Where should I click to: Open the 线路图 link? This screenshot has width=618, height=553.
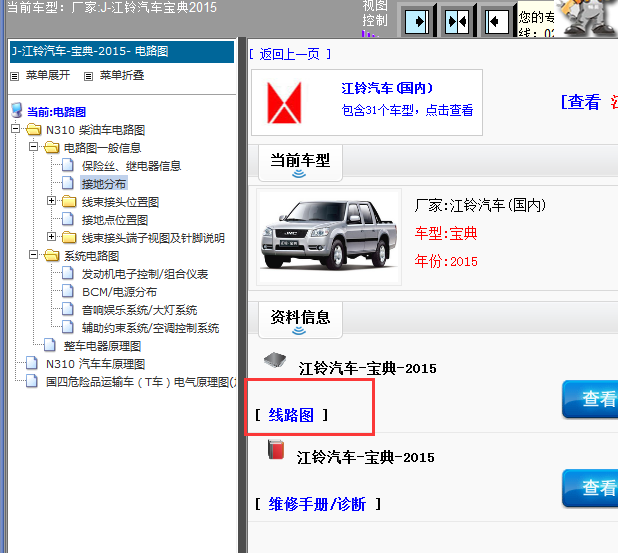pos(291,415)
